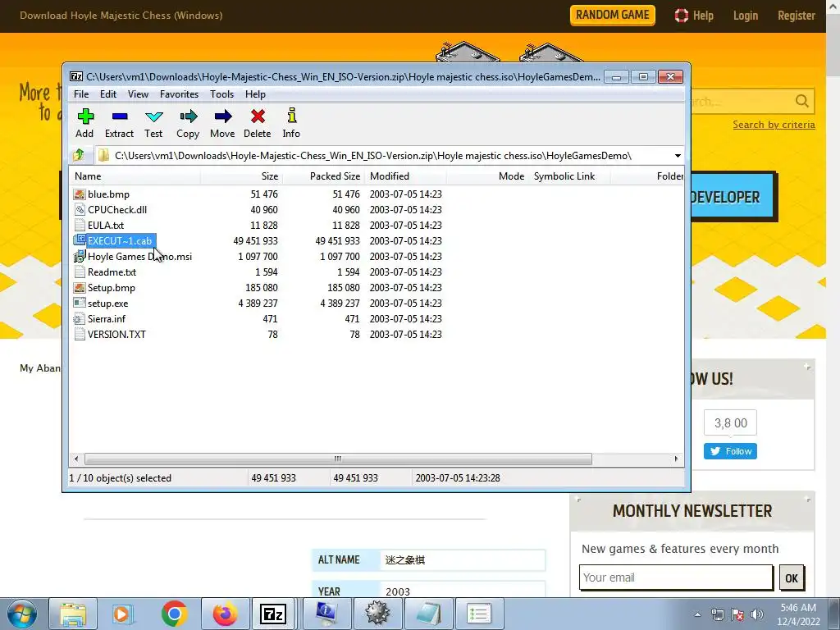
Task: Click the Extract toolbar icon
Action: [x=120, y=116]
